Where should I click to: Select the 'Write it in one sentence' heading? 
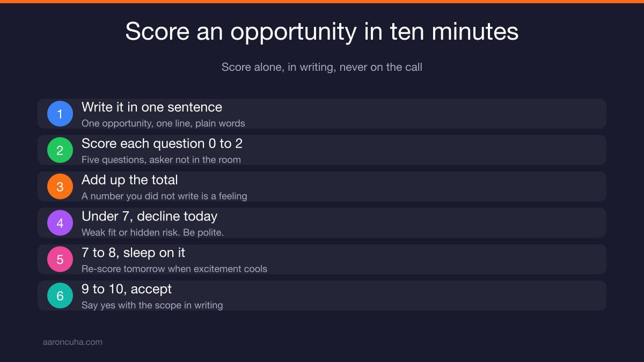click(x=152, y=107)
